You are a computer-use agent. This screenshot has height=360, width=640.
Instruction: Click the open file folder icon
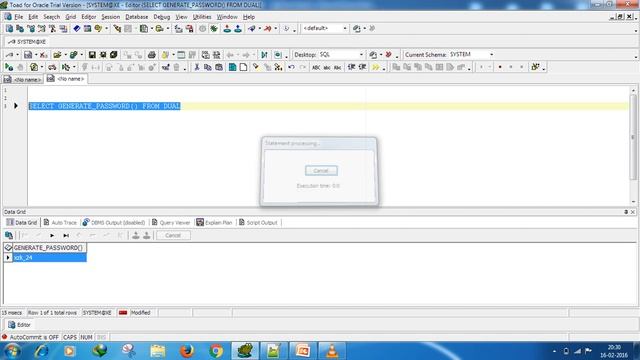[57, 55]
